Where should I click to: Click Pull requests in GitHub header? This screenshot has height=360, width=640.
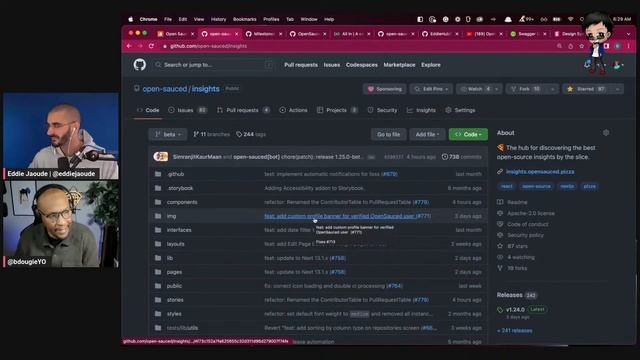[301, 65]
